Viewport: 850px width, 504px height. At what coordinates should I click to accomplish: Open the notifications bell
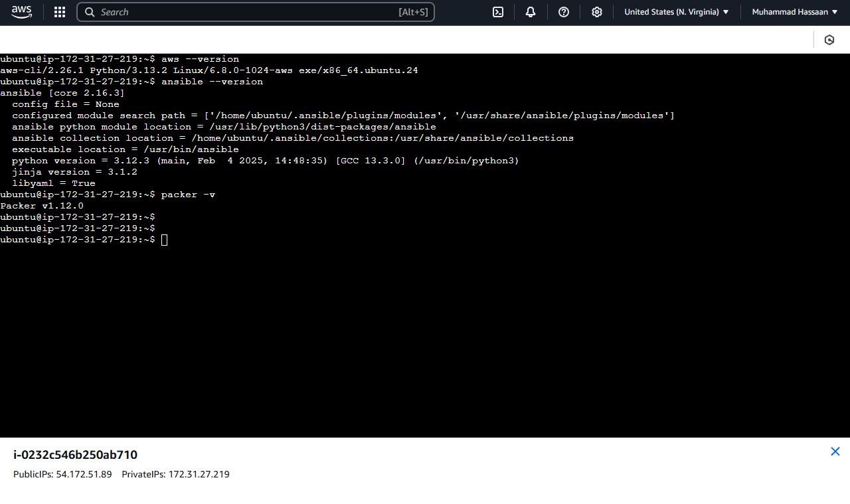tap(531, 12)
